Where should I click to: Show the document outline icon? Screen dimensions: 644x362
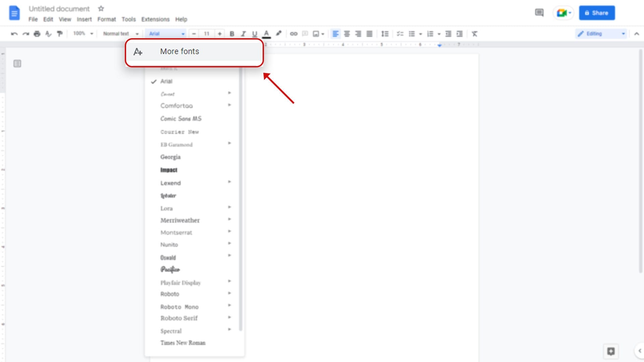coord(17,63)
